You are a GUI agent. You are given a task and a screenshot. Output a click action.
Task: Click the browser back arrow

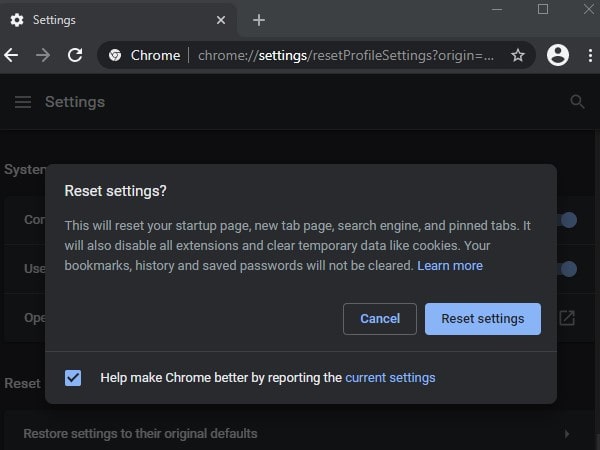(x=11, y=55)
